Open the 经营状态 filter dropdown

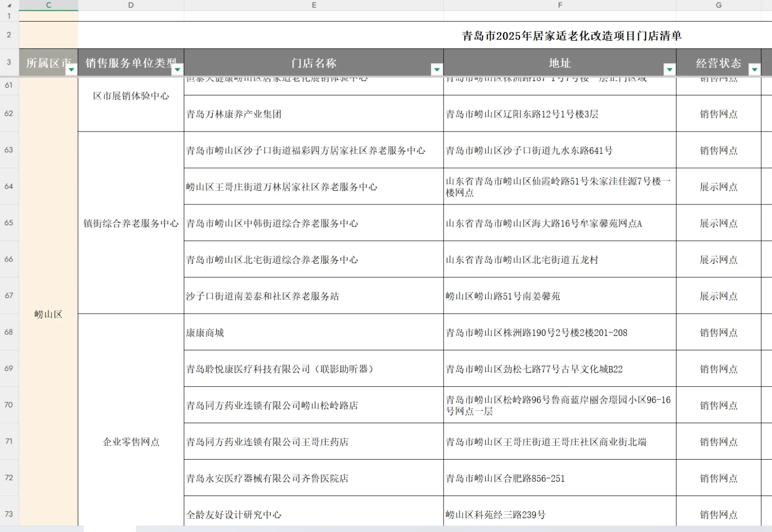coord(754,70)
